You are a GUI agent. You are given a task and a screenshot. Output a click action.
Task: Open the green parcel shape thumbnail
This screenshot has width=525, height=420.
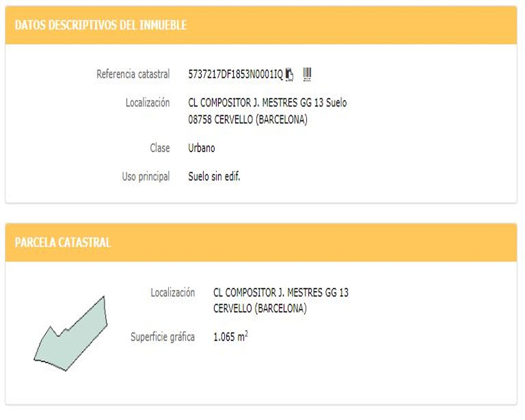(x=71, y=333)
